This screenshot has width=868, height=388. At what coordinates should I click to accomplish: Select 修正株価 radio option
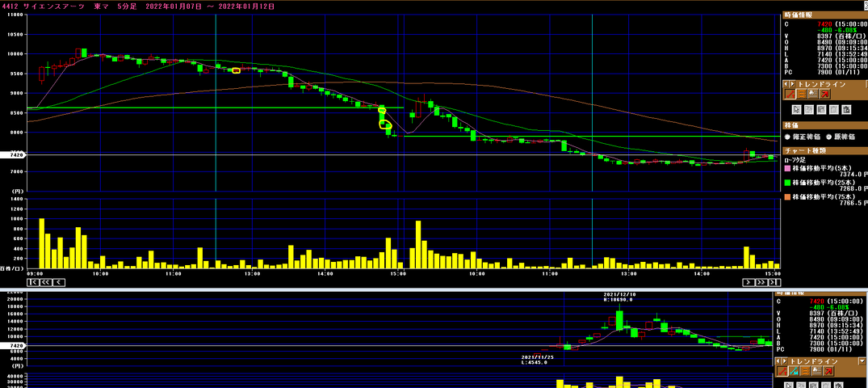(787, 137)
